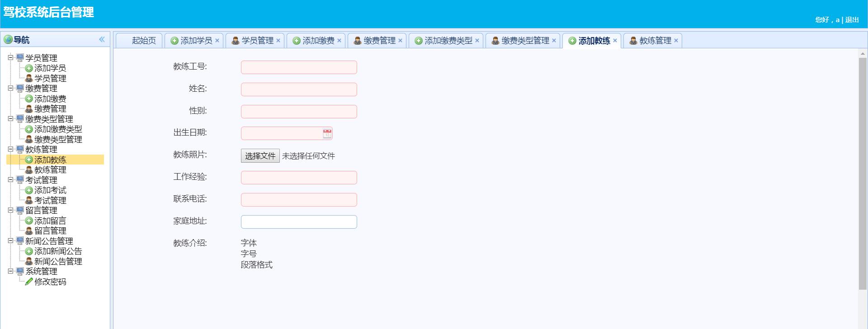Click 选择文件 to upload coach photo
868x329 pixels.
(260, 156)
